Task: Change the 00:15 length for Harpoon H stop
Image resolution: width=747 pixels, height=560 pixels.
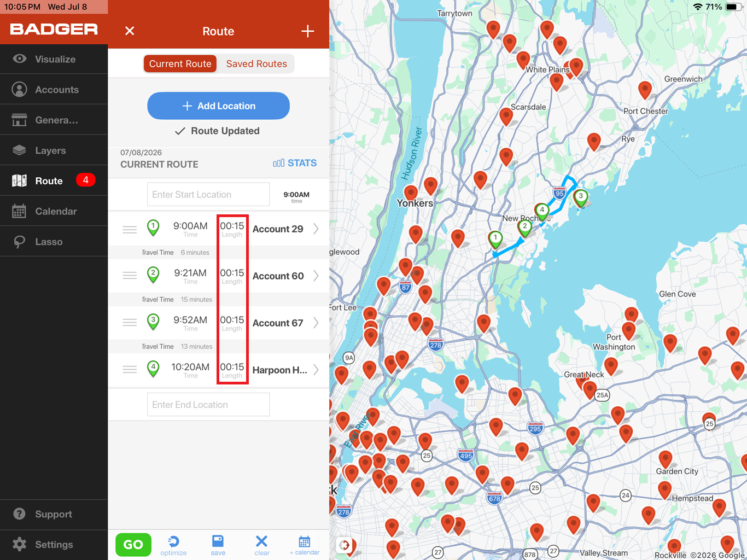Action: coord(232,370)
